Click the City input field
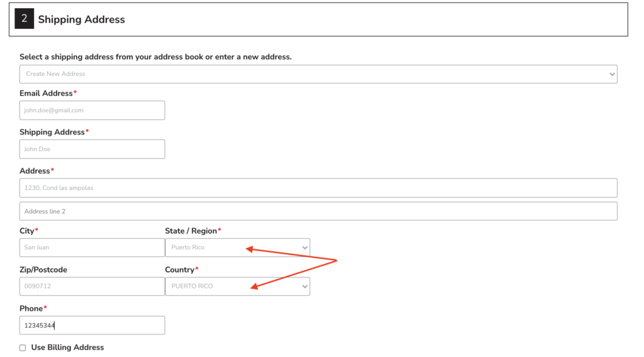 tap(92, 247)
